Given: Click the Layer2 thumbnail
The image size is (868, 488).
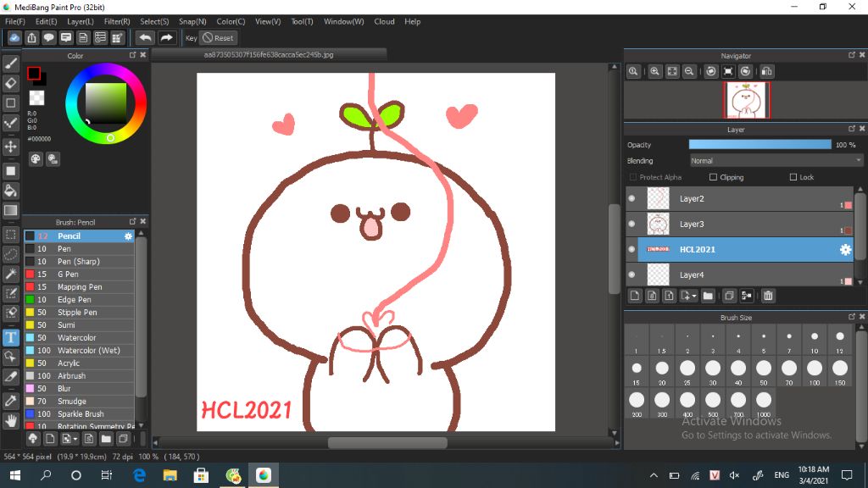Looking at the screenshot, I should 658,198.
